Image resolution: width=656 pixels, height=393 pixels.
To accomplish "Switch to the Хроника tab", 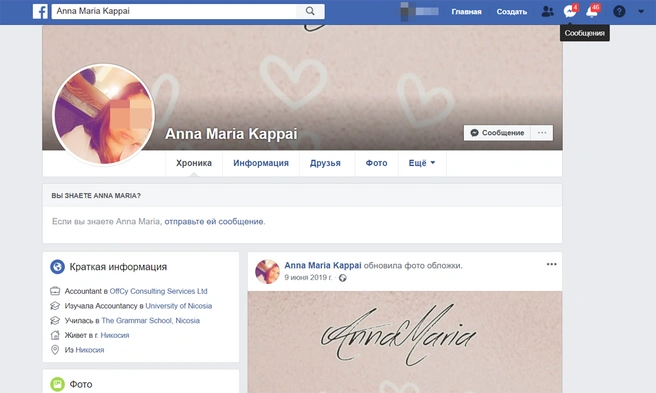I will pos(194,163).
